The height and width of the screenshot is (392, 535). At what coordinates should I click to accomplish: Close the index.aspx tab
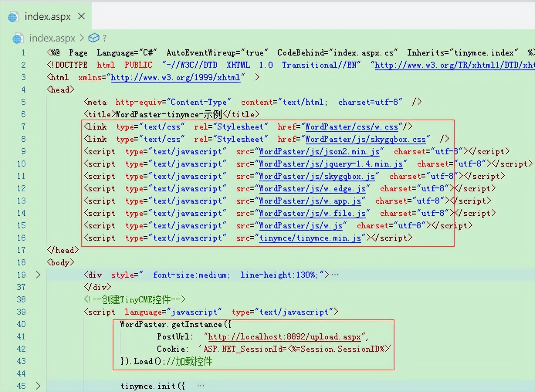coord(81,16)
